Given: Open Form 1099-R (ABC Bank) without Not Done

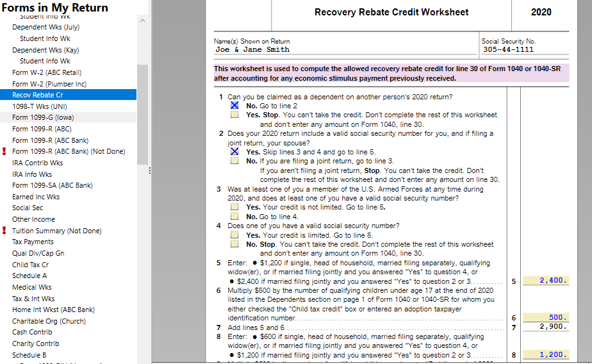Looking at the screenshot, I should point(50,140).
